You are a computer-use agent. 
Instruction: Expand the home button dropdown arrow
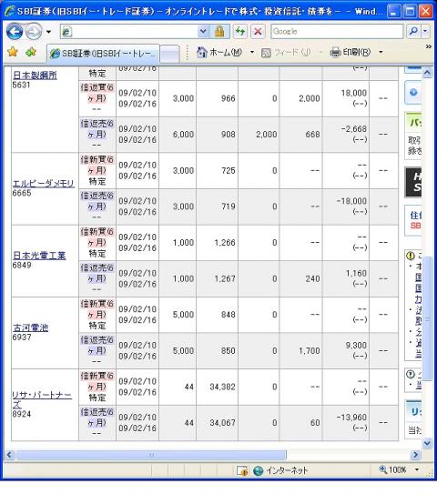click(252, 52)
